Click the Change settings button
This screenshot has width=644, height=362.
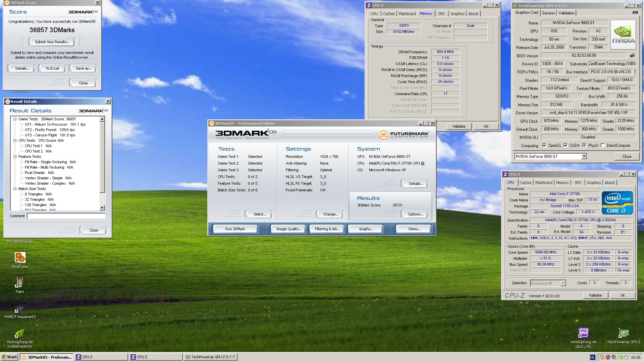click(x=330, y=214)
